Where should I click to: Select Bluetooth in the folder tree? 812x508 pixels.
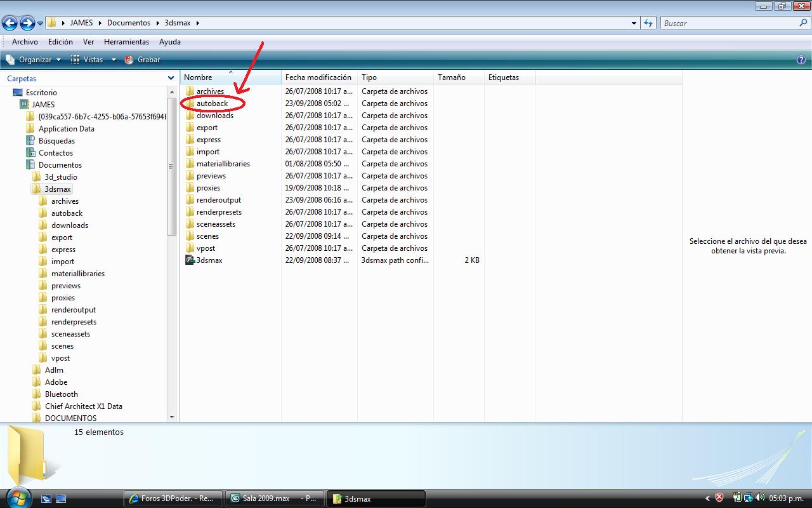pyautogui.click(x=61, y=394)
